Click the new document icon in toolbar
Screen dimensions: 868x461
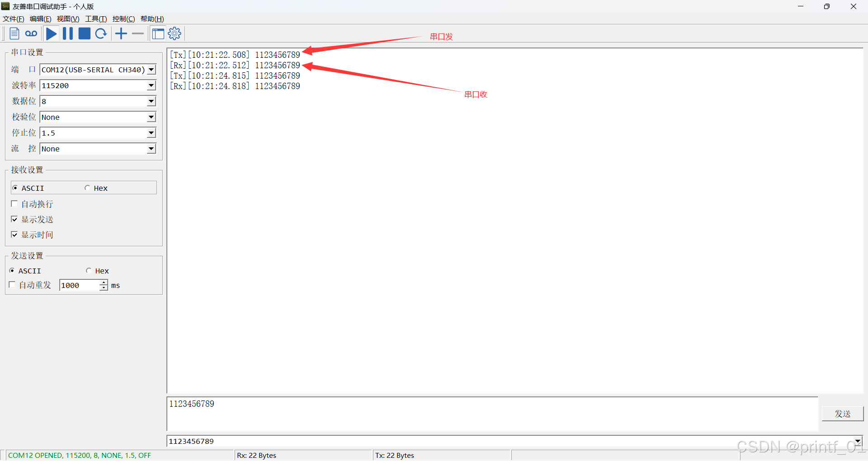click(x=14, y=33)
